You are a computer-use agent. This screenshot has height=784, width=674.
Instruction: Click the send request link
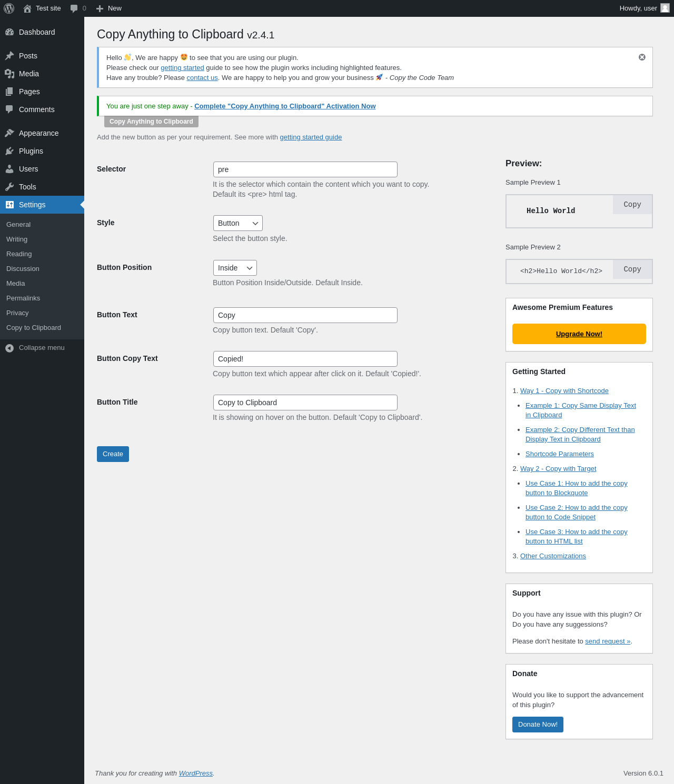(608, 641)
